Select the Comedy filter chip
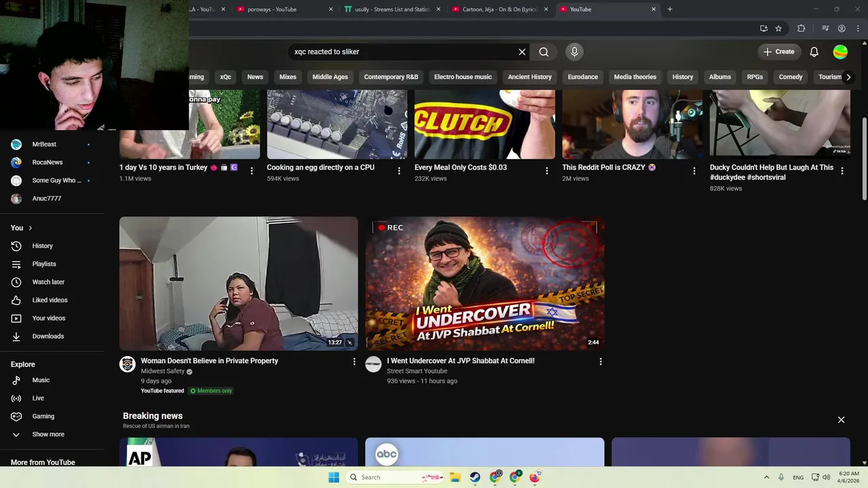Screen dimensions: 868x488 (791, 77)
